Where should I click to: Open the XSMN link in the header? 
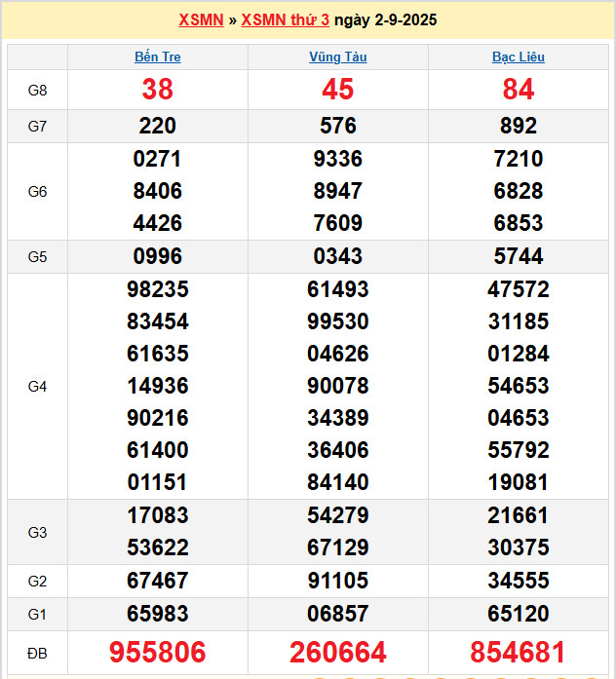(x=201, y=19)
